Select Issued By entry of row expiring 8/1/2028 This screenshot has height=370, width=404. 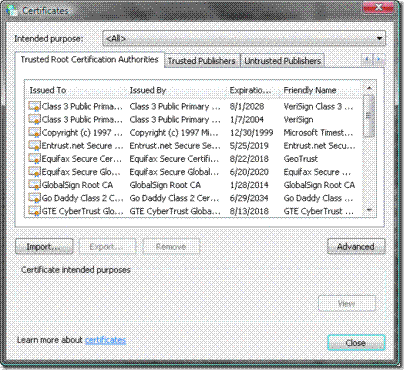click(175, 106)
